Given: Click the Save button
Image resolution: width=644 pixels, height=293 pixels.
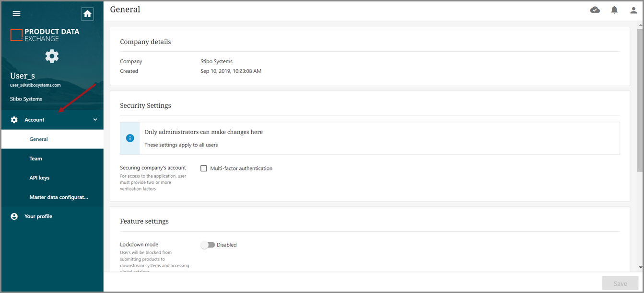Looking at the screenshot, I should [620, 283].
